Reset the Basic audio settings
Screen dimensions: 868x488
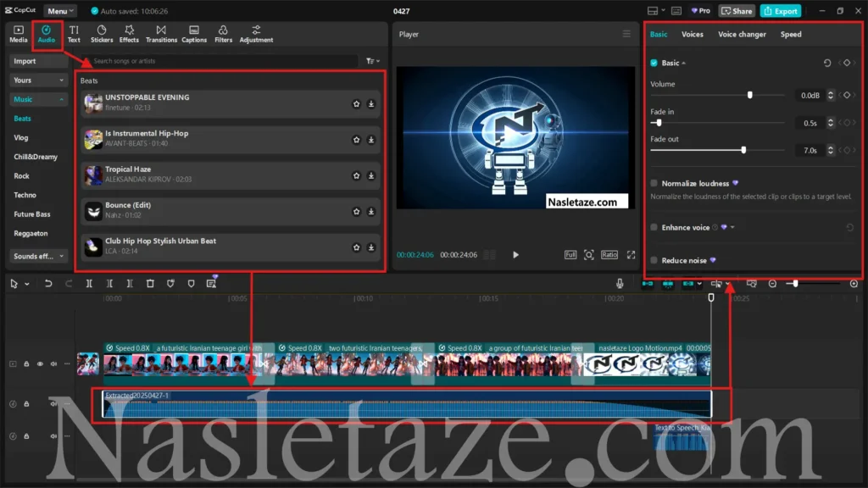[827, 63]
